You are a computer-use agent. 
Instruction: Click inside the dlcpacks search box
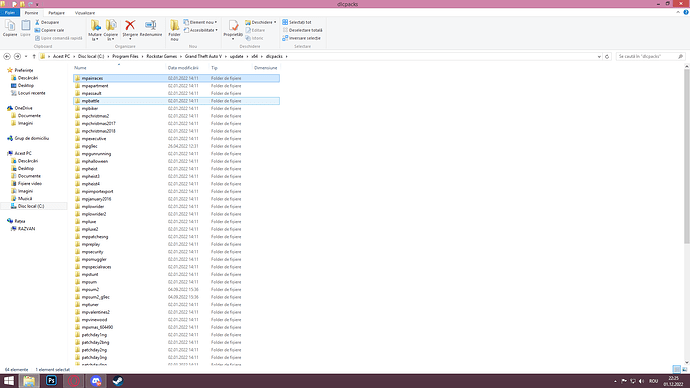[650, 56]
